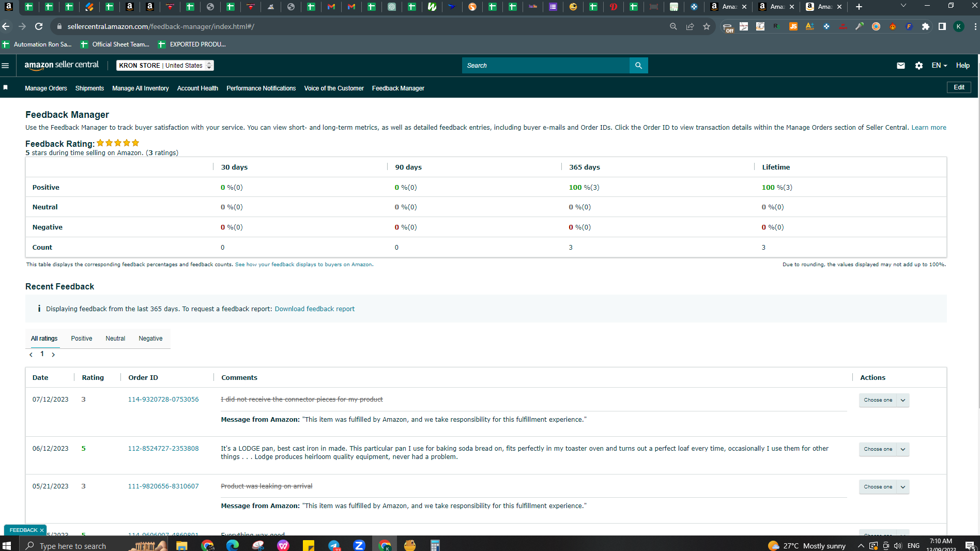Open the Extensions puzzle menu
The image size is (980, 551).
tap(925, 26)
